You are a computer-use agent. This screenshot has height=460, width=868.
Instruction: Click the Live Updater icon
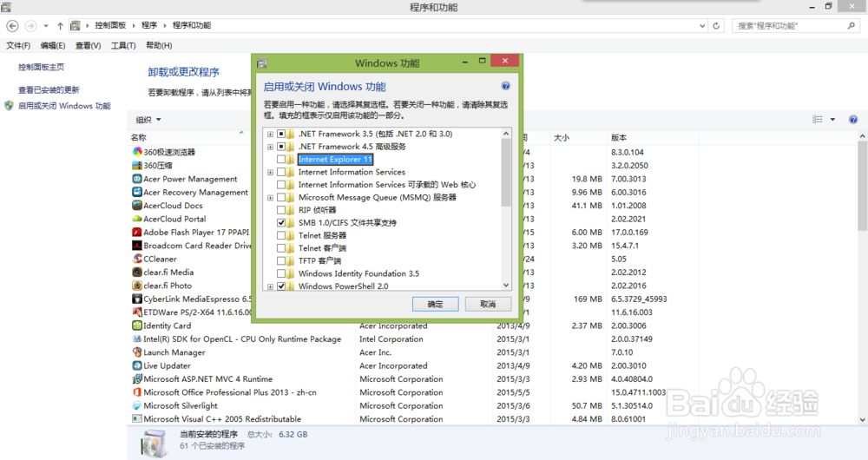(x=137, y=365)
